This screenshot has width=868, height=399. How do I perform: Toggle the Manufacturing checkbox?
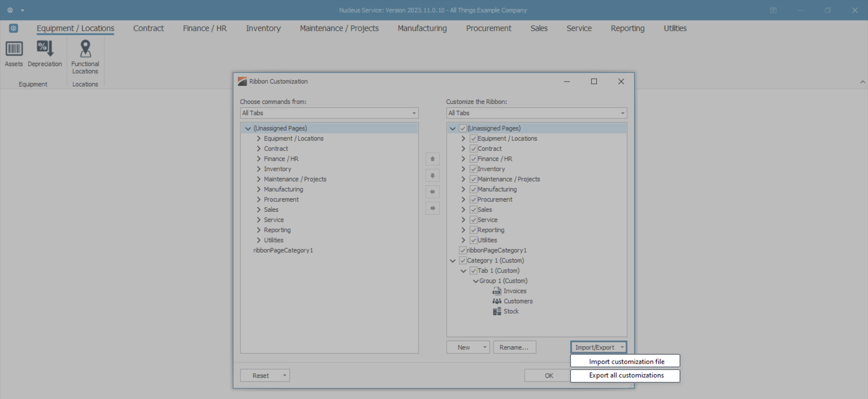coord(473,189)
